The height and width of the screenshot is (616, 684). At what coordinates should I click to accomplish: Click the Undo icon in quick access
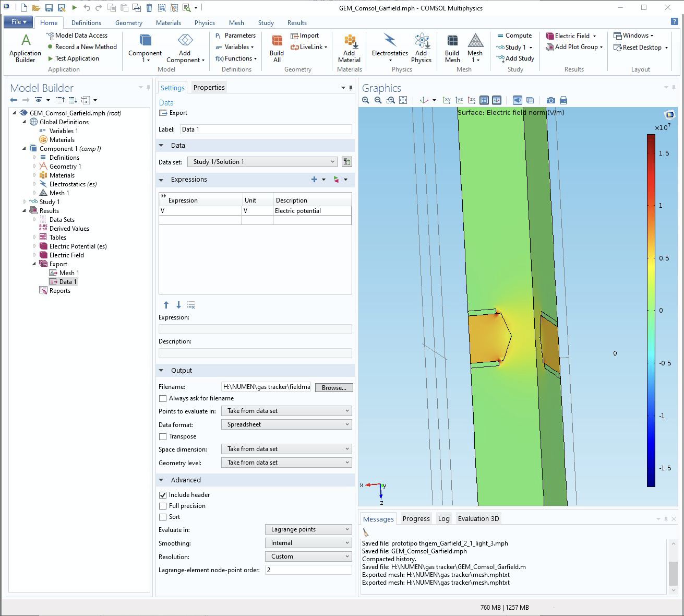pyautogui.click(x=87, y=8)
